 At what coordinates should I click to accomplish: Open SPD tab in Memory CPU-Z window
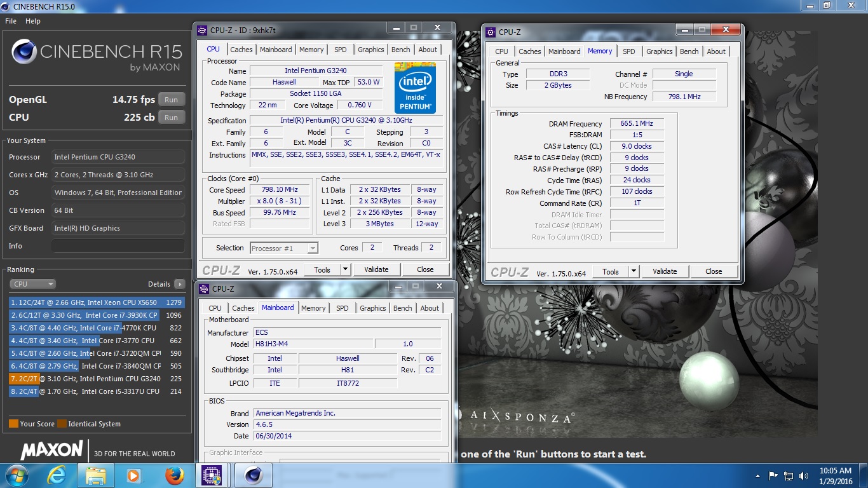(629, 51)
